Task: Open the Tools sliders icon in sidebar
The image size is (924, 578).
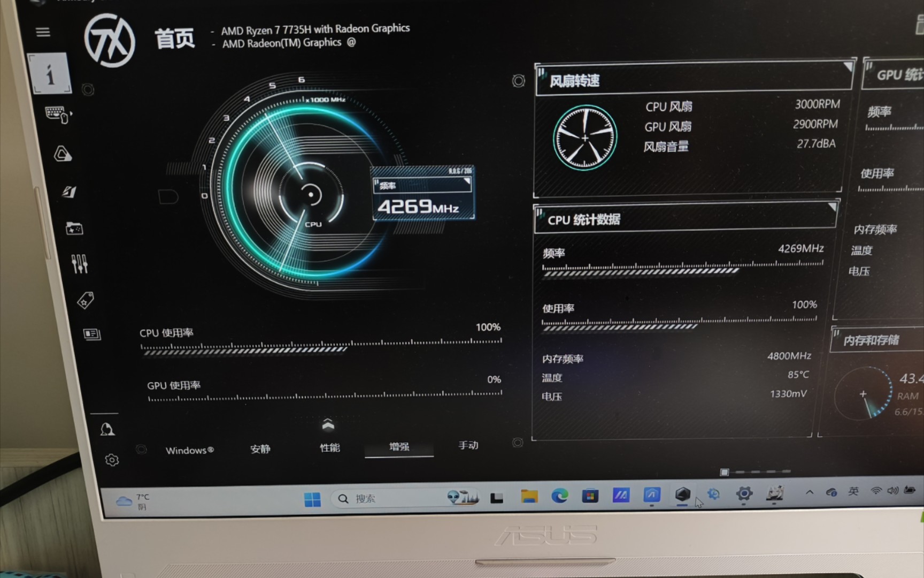Action: [80, 263]
